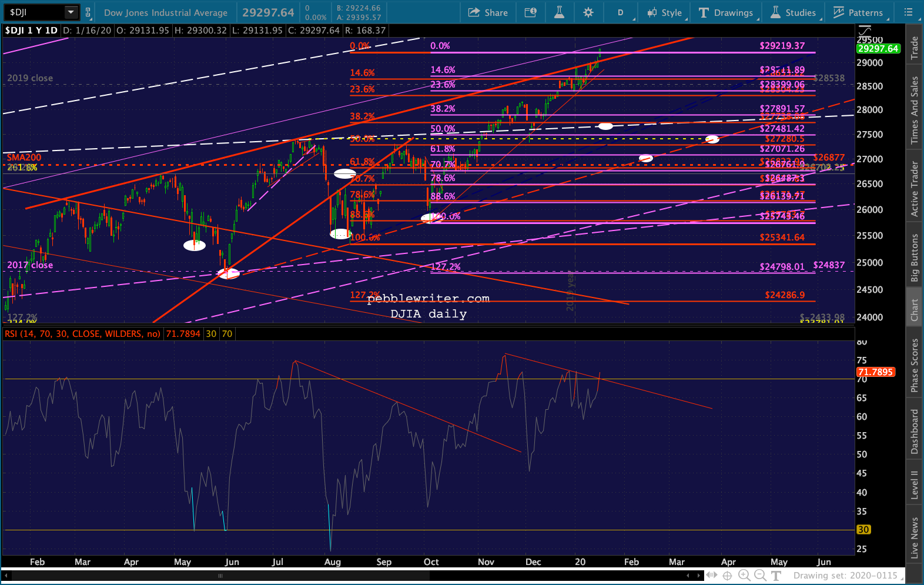Open chart settings gear icon
The height and width of the screenshot is (585, 924).
pyautogui.click(x=588, y=12)
